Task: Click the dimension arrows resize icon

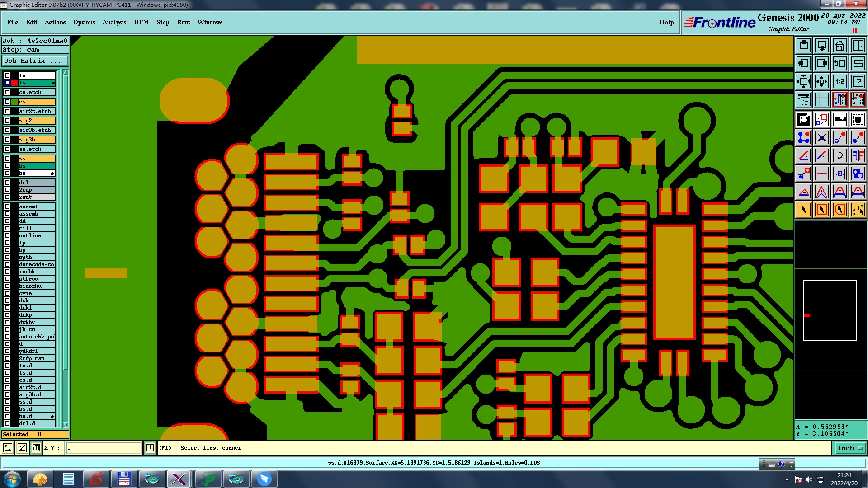Action: [840, 174]
